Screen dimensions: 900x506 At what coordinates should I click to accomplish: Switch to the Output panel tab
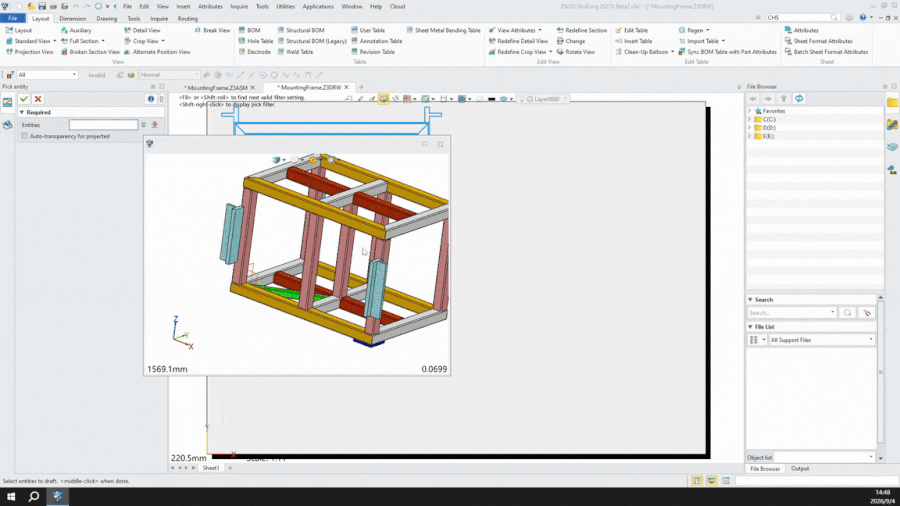(x=800, y=469)
